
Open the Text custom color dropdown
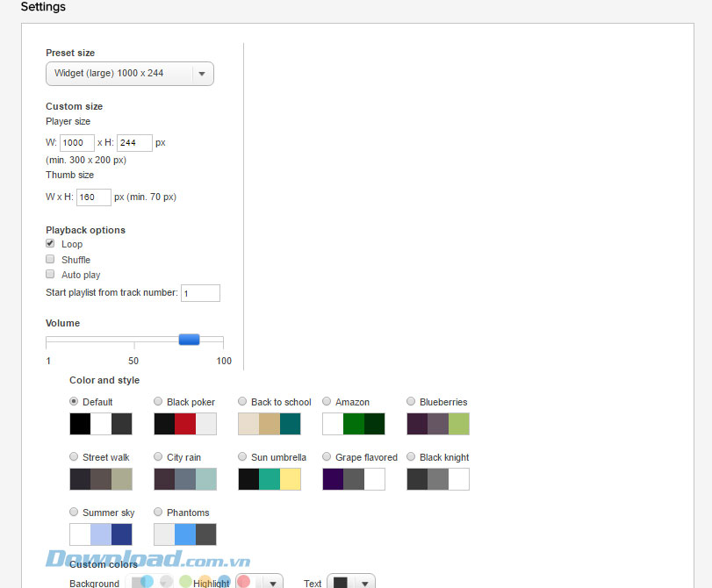[363, 584]
